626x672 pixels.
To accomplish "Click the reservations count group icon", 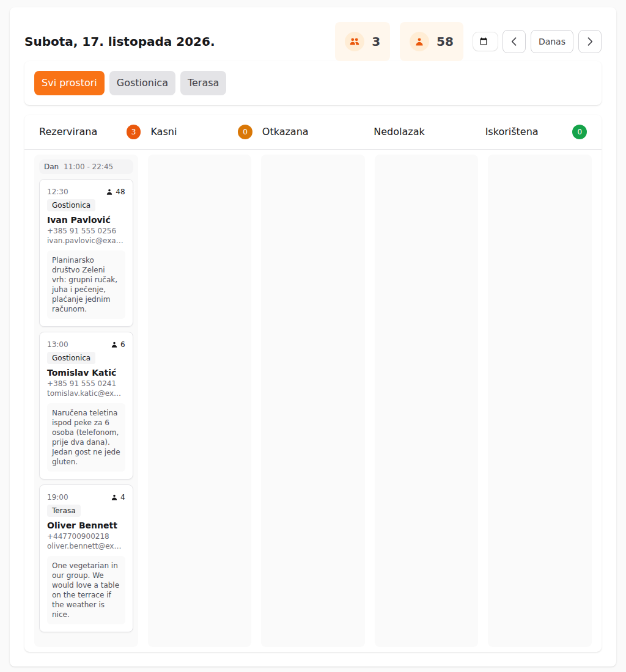I will (355, 42).
